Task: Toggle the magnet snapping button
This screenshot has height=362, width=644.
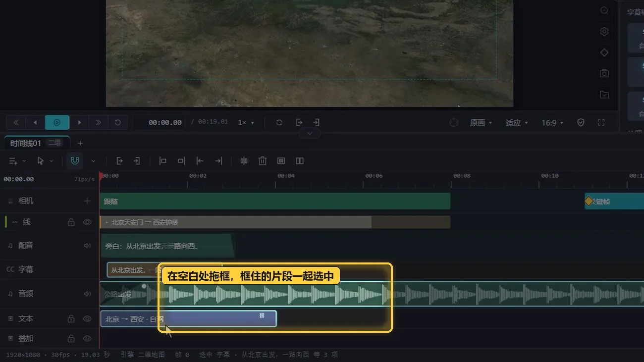Action: (75, 161)
